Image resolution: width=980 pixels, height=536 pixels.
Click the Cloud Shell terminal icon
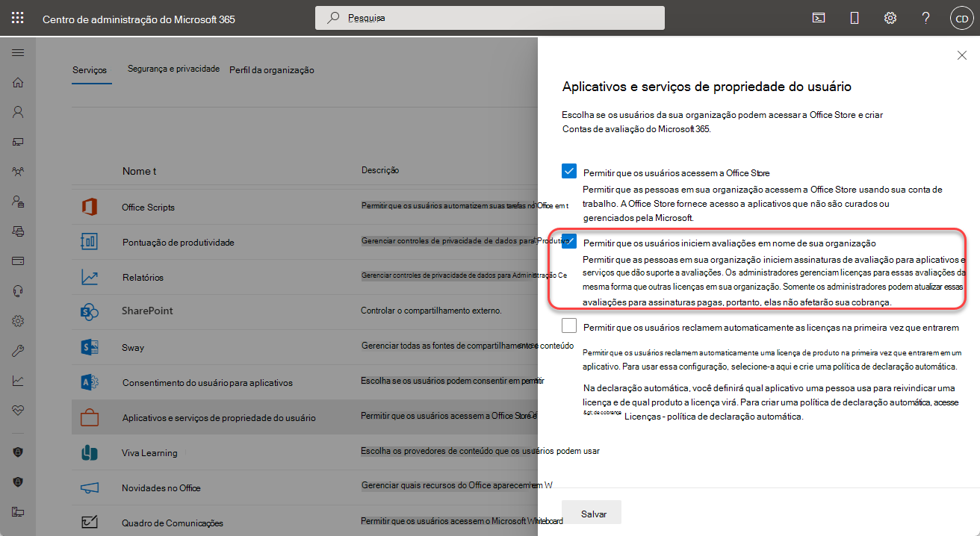(x=818, y=17)
